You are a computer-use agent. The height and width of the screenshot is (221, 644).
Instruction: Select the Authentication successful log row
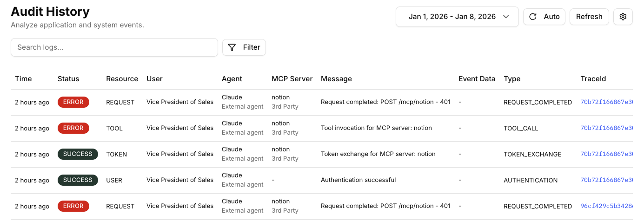tap(322, 180)
